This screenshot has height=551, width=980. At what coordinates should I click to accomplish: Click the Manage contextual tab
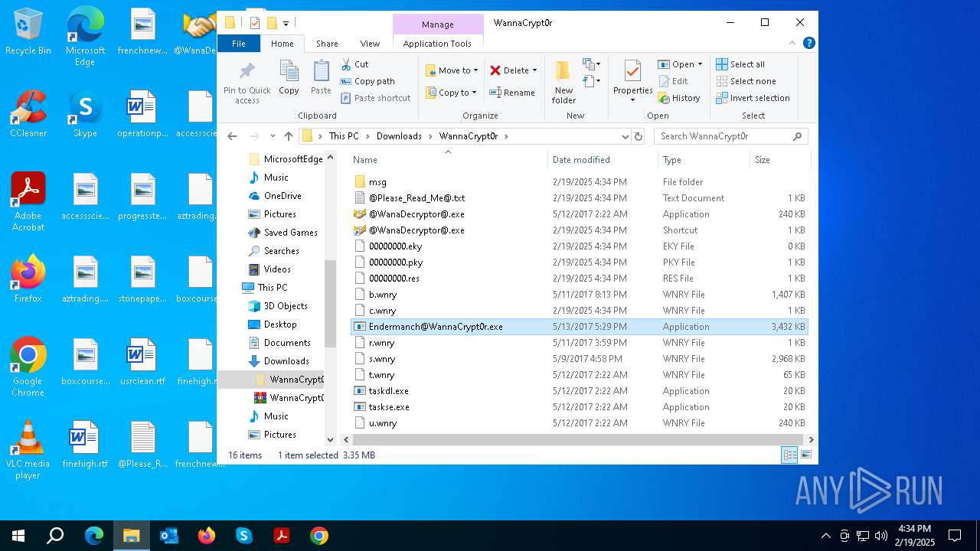[438, 24]
